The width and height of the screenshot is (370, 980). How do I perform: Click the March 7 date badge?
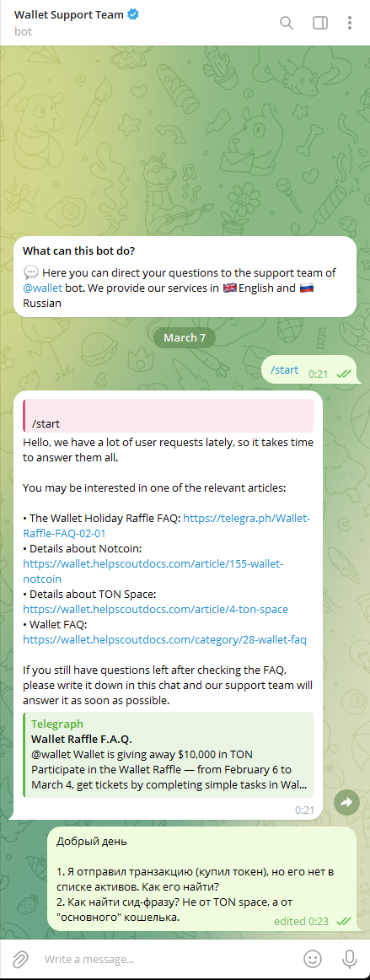pos(185,337)
